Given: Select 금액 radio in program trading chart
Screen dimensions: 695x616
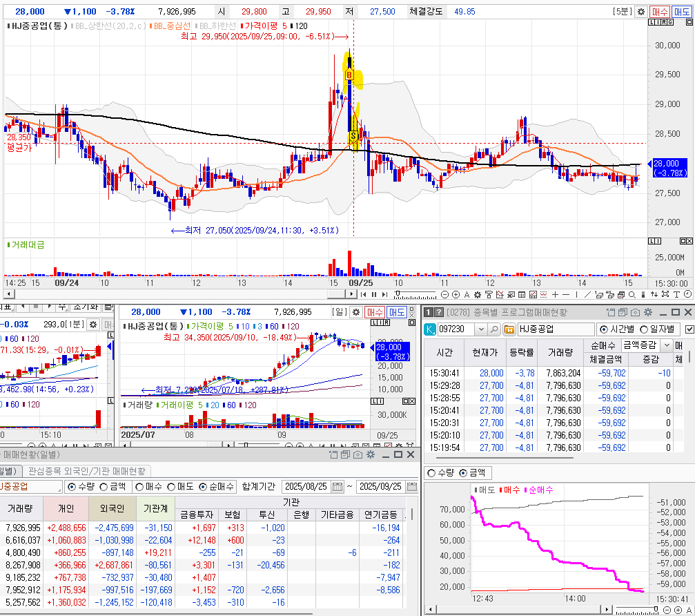Looking at the screenshot, I should (x=463, y=473).
